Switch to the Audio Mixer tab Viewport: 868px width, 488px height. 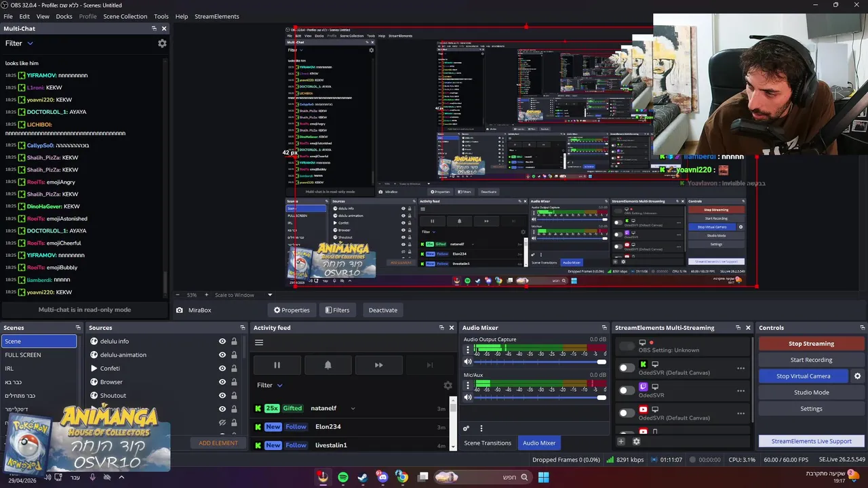pyautogui.click(x=539, y=443)
